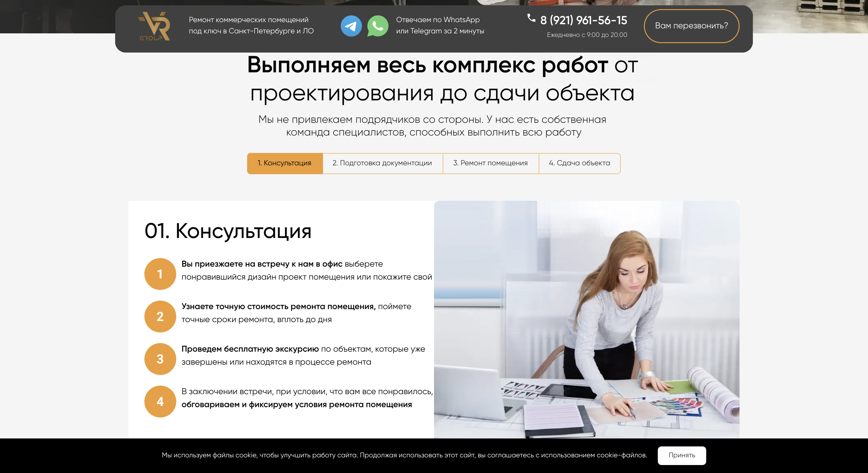Image resolution: width=868 pixels, height=473 pixels.
Task: Click the orange step 4 circle
Action: coord(160,401)
